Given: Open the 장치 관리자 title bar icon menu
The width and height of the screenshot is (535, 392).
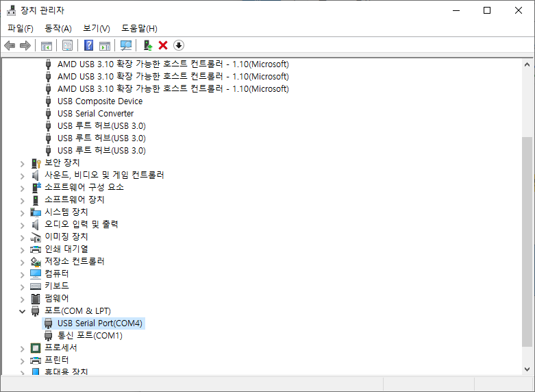Looking at the screenshot, I should [11, 10].
